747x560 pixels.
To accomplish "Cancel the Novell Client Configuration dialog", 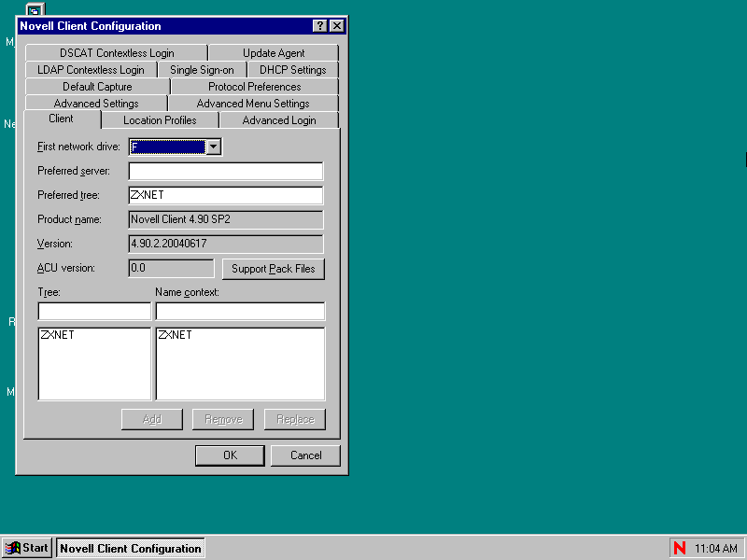I will pyautogui.click(x=306, y=455).
